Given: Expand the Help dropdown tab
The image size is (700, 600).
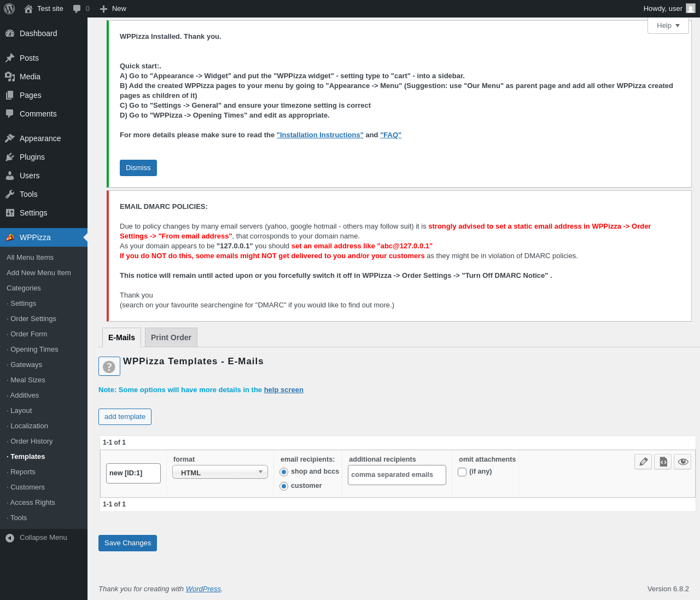Looking at the screenshot, I should (668, 26).
